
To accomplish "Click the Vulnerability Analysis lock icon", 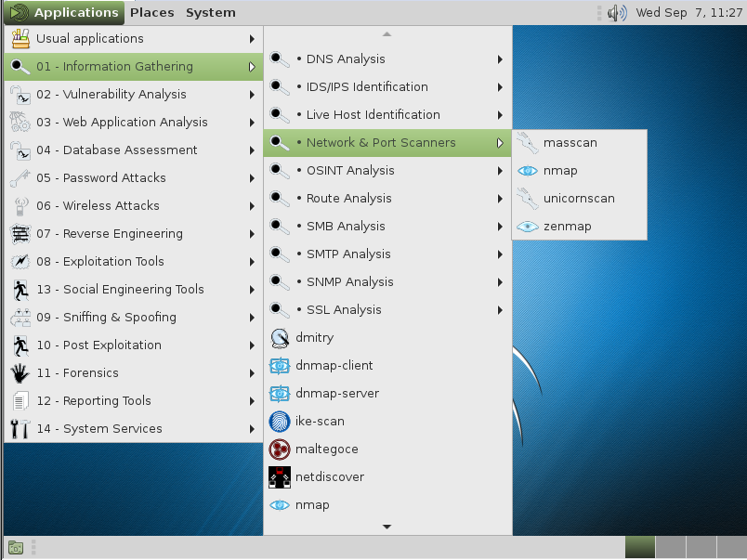I will coord(20,95).
